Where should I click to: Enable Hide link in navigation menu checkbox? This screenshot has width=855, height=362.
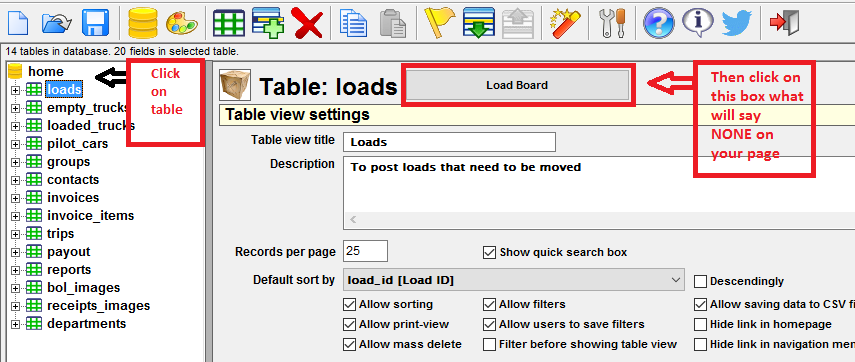click(700, 345)
